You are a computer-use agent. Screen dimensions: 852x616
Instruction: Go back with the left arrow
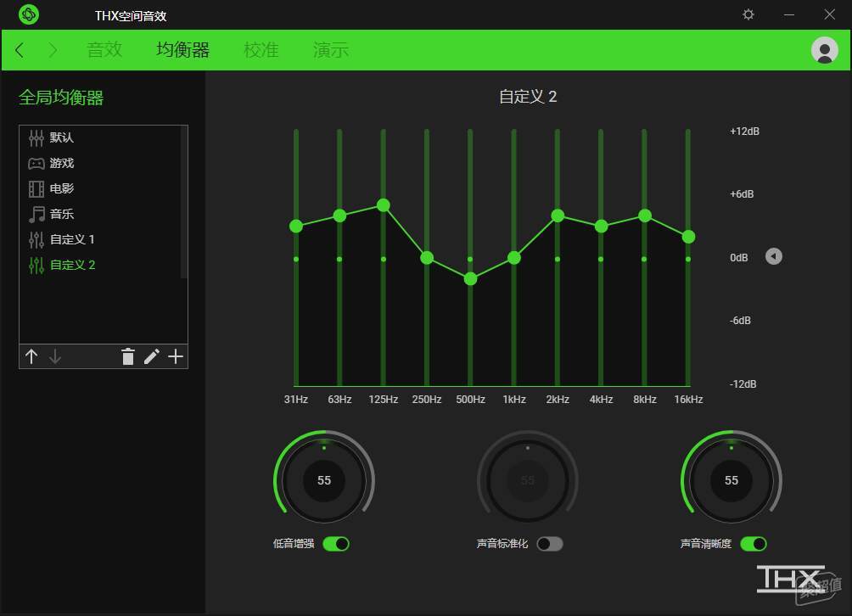[20, 50]
